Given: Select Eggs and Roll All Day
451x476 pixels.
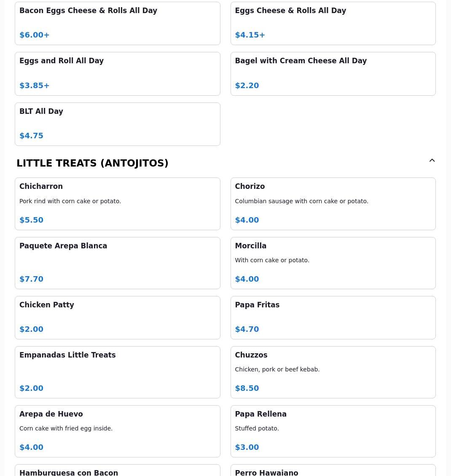Looking at the screenshot, I should coord(117,74).
